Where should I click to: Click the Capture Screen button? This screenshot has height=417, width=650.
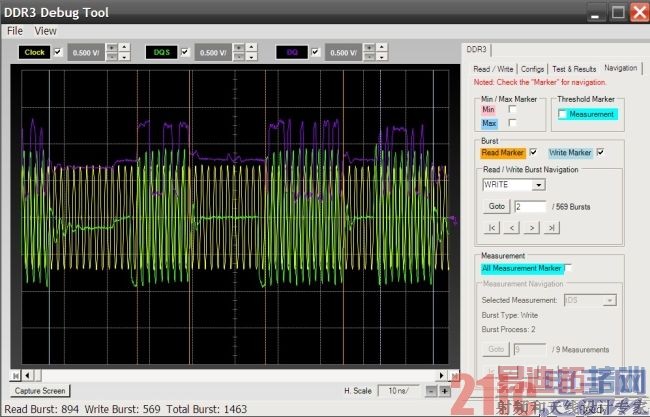tap(40, 391)
